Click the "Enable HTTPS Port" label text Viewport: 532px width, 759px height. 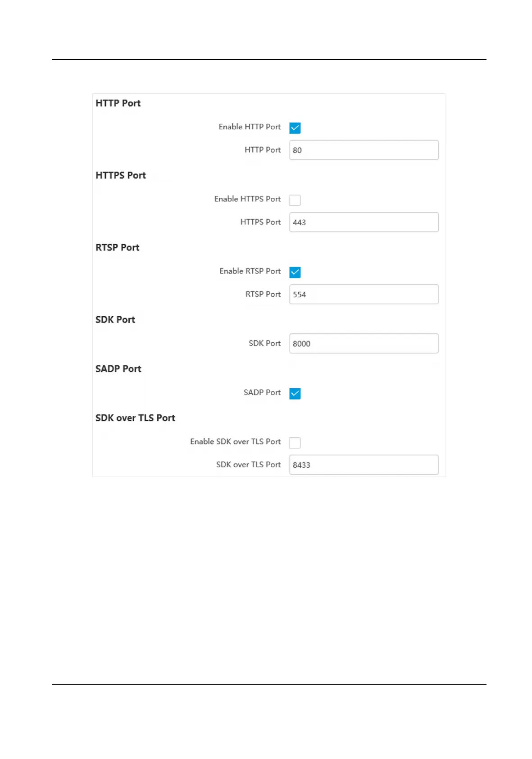(247, 199)
